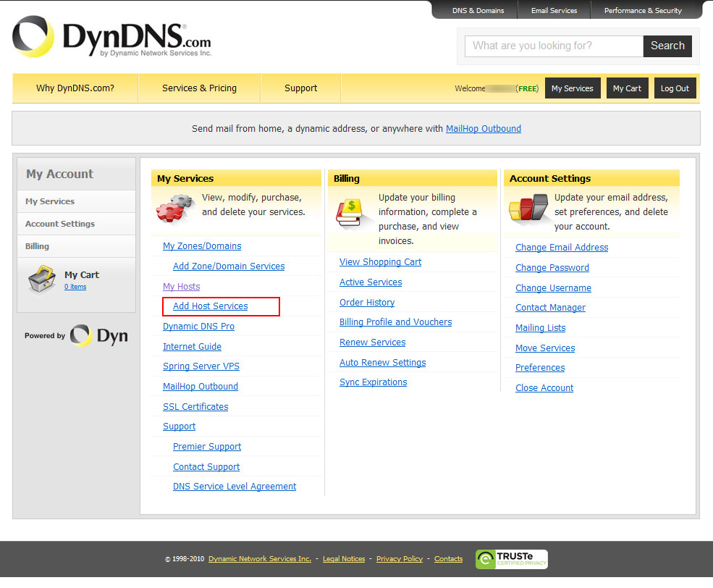The width and height of the screenshot is (713, 588).
Task: Click the Powered by Dyn logo
Action: click(x=76, y=335)
